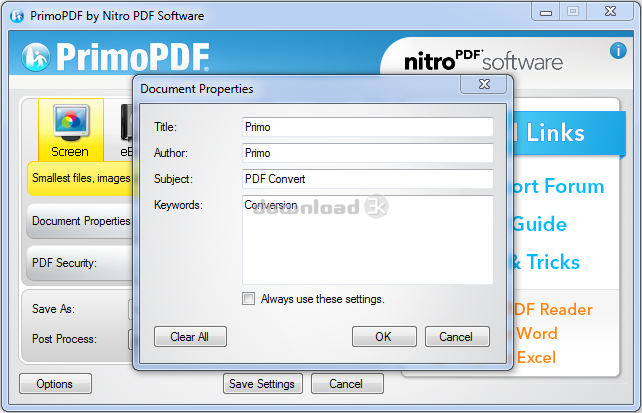Confirm with OK in Document Properties
642x413 pixels.
[384, 336]
